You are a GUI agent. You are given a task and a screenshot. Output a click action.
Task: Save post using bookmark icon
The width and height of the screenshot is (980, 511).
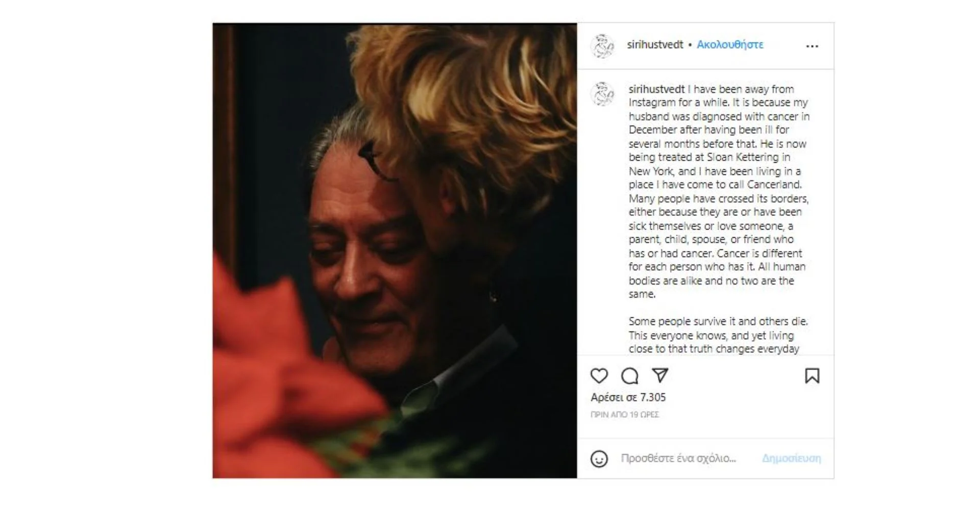pyautogui.click(x=812, y=376)
